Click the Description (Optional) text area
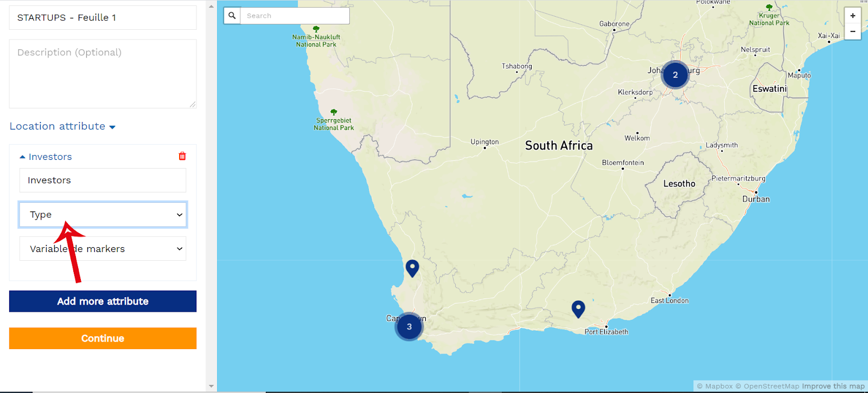This screenshot has width=868, height=393. coord(103,74)
